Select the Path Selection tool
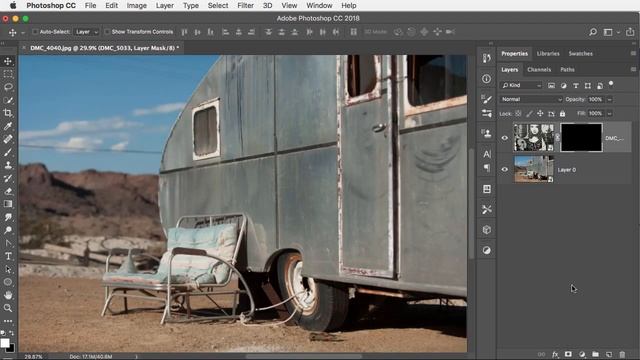 click(x=8, y=269)
